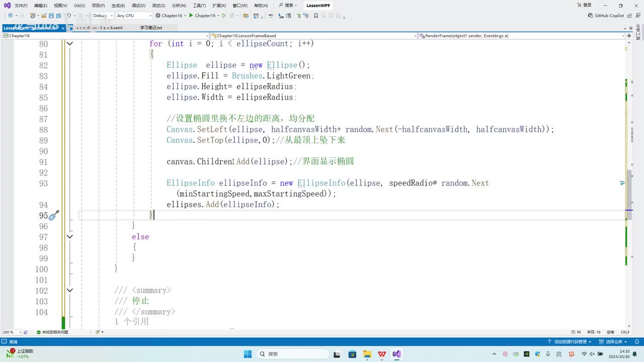Click the 字符: 18 column indicator
The width and height of the screenshot is (644, 362).
coord(595,332)
